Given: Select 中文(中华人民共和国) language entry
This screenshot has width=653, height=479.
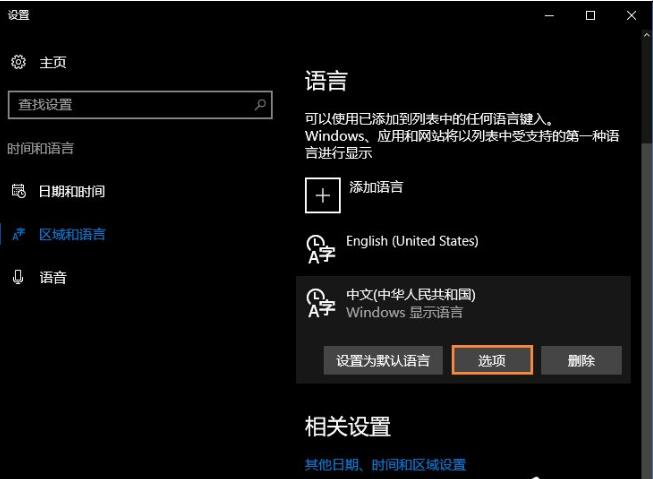Looking at the screenshot, I should 411,294.
